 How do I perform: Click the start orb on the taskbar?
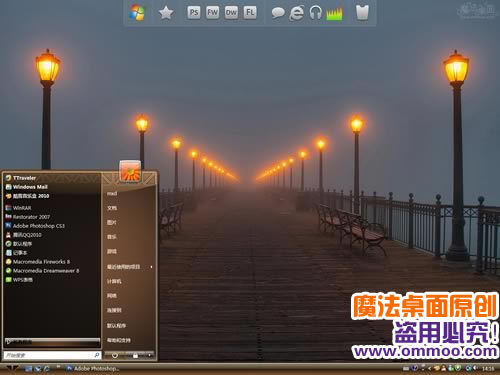[x=12, y=368]
